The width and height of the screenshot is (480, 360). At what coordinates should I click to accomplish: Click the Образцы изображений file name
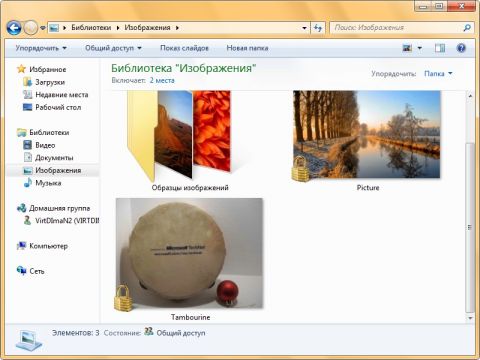(190, 188)
